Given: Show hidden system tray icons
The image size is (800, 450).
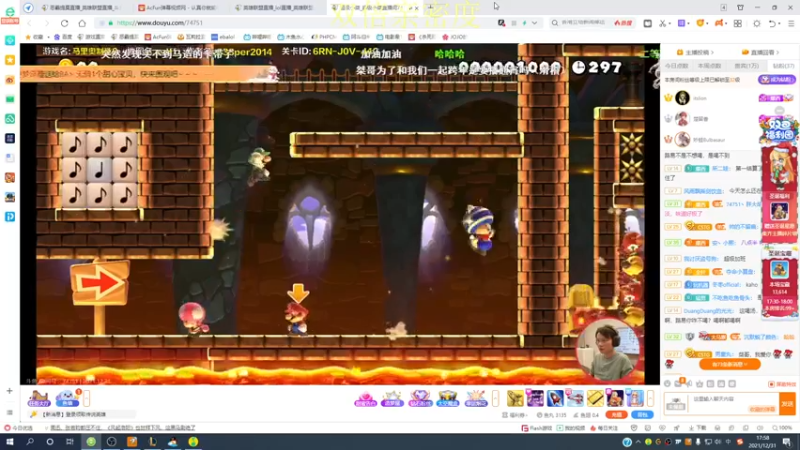Looking at the screenshot, I should point(638,442).
